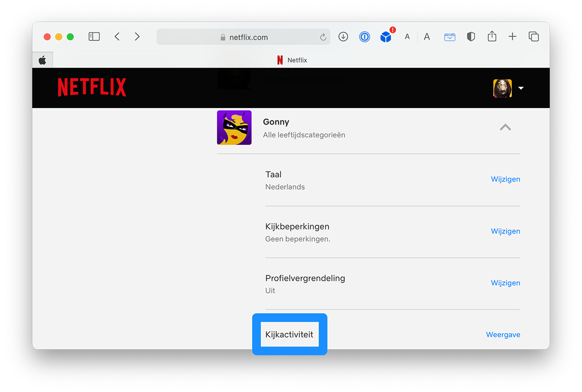Minimize the Safari window

click(59, 37)
